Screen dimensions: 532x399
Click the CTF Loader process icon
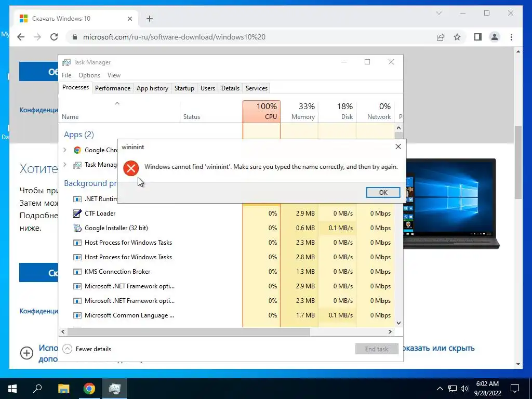pos(77,214)
